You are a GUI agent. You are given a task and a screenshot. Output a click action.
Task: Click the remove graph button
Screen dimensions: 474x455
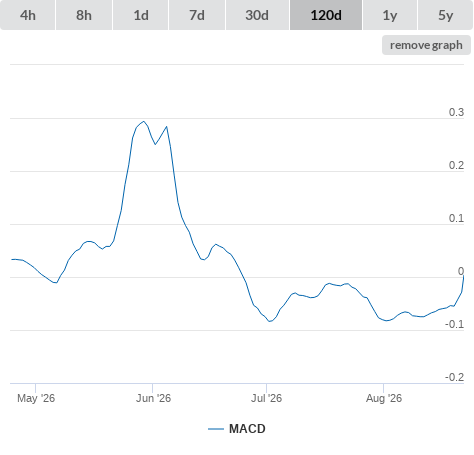(x=426, y=45)
